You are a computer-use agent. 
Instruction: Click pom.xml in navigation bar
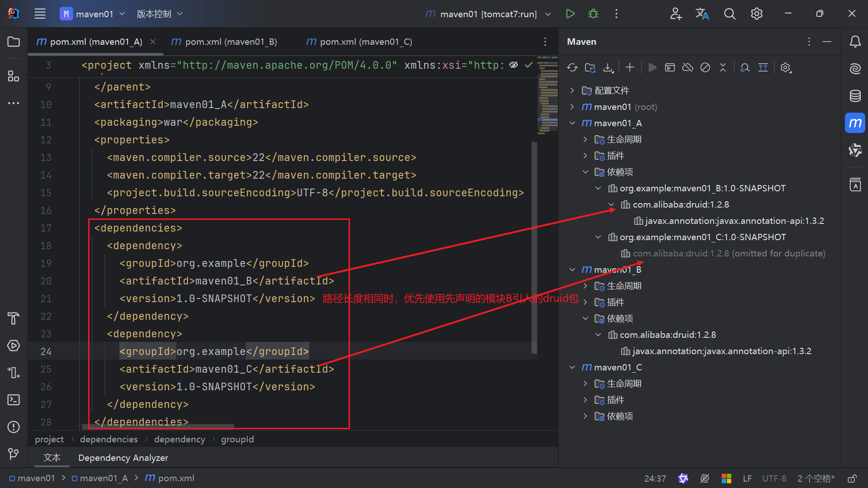click(x=170, y=478)
